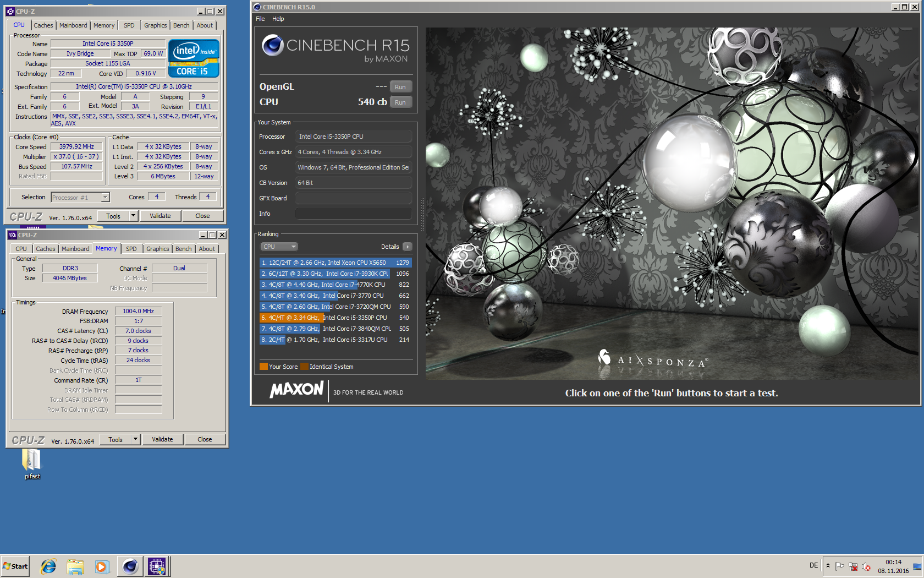Viewport: 924px width, 578px height.
Task: Click the orange Your Score swatch
Action: [x=263, y=367]
